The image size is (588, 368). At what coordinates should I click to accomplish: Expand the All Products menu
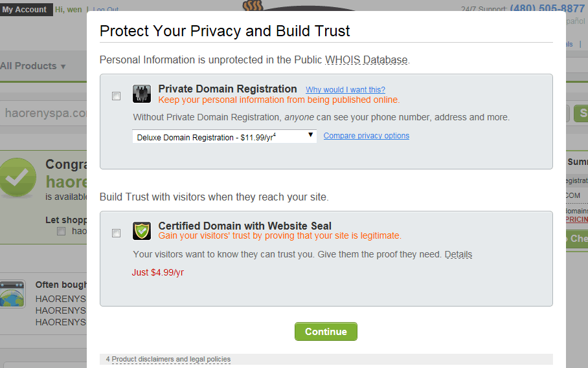coord(33,66)
